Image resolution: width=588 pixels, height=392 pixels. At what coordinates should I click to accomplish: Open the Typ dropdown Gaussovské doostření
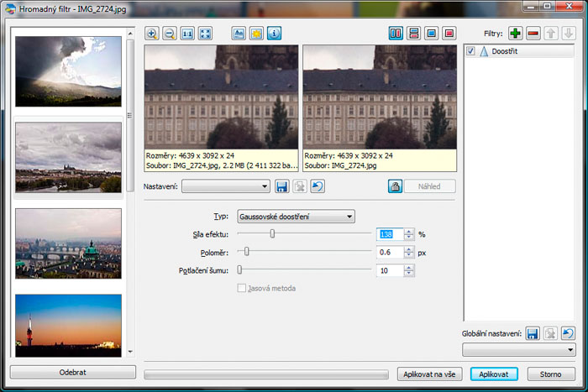(296, 217)
